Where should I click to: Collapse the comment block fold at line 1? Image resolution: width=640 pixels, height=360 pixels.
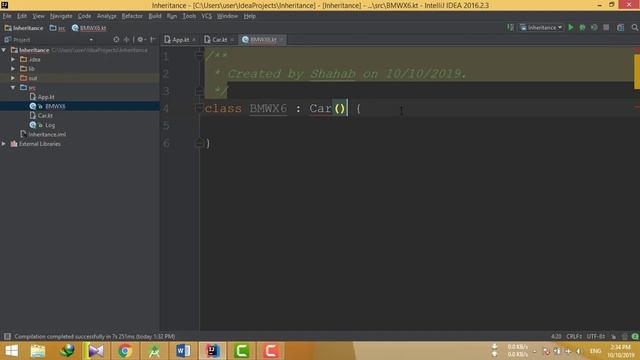tap(200, 55)
